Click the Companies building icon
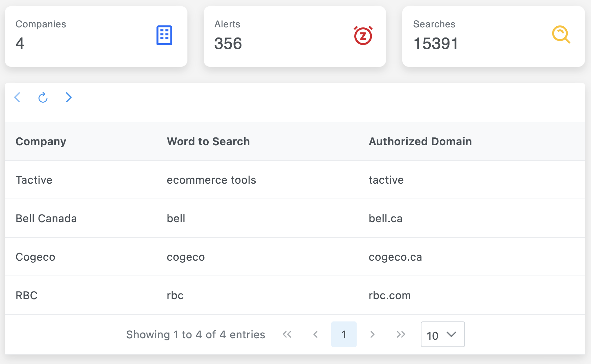This screenshot has height=364, width=591. (164, 35)
